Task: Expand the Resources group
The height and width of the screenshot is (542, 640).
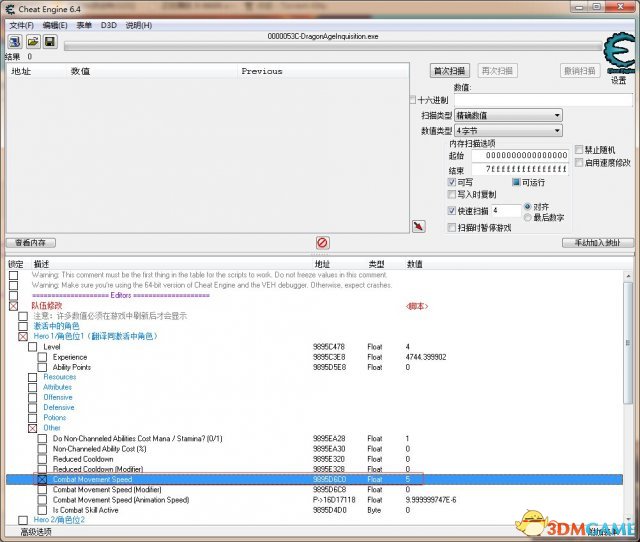Action: pos(33,377)
